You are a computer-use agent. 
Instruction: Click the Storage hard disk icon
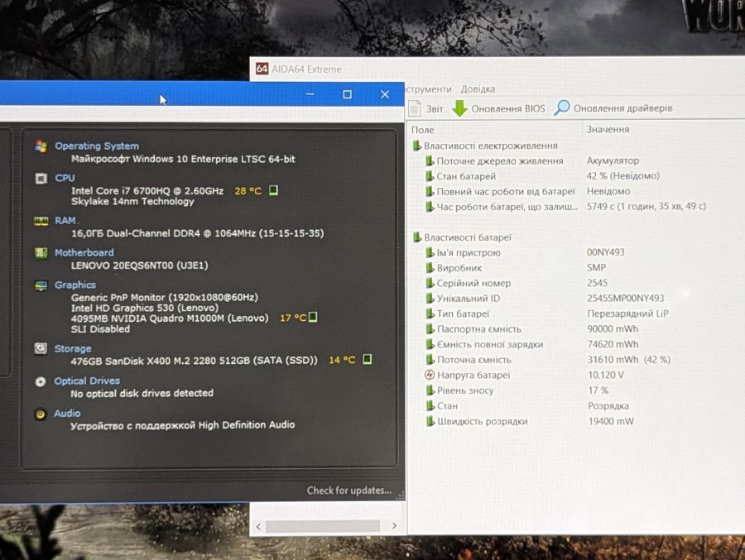[x=41, y=348]
